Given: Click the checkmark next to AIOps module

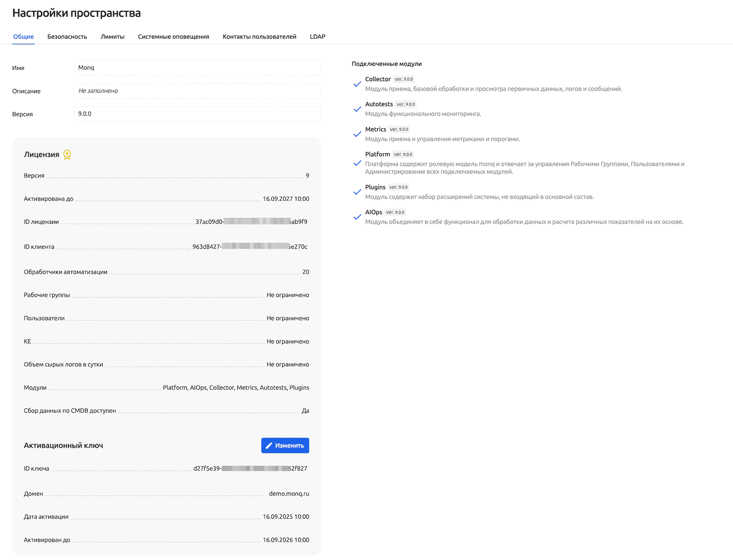Looking at the screenshot, I should pos(357,217).
